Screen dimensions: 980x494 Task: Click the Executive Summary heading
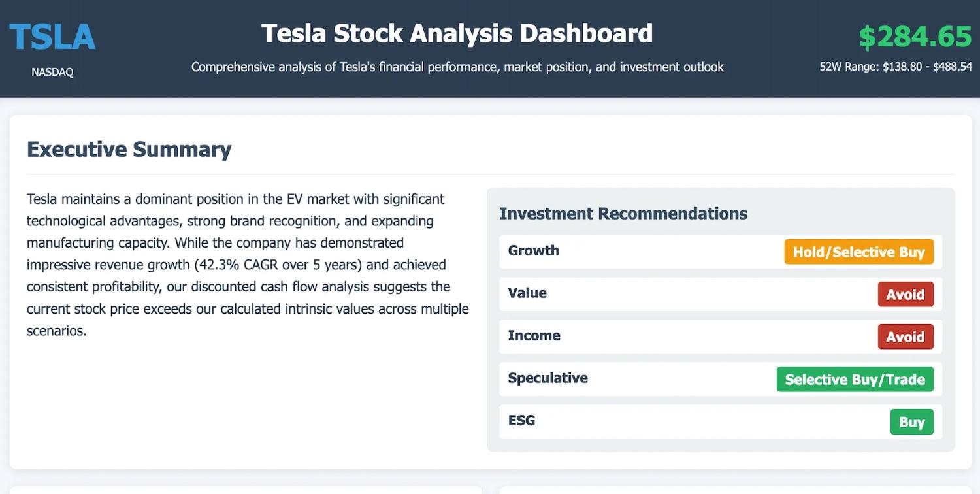point(129,149)
